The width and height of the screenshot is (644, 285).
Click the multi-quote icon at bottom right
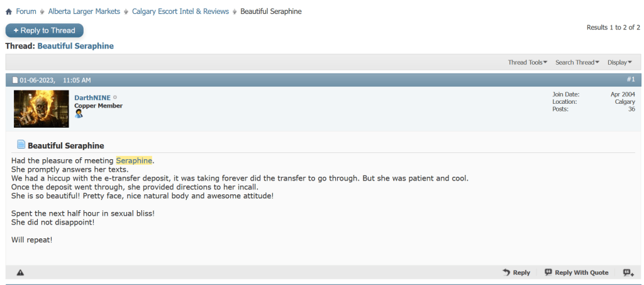pyautogui.click(x=628, y=272)
